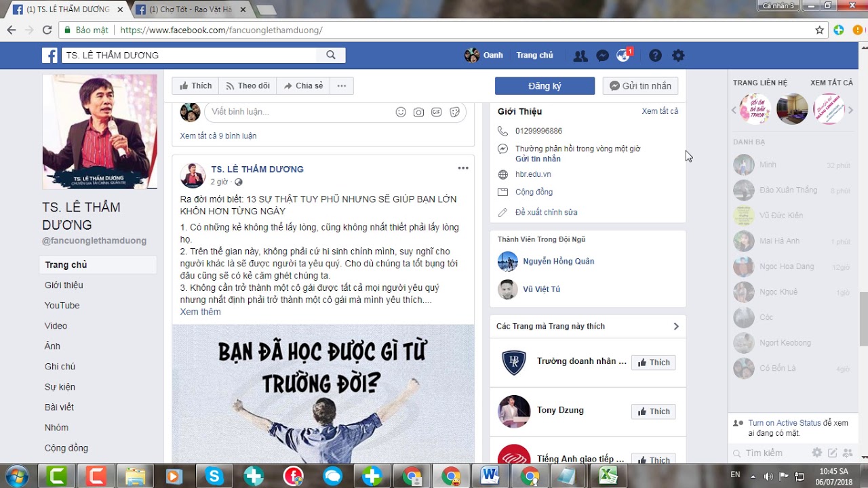Open Nguyễn Hồng Quân team member profile

(x=558, y=261)
